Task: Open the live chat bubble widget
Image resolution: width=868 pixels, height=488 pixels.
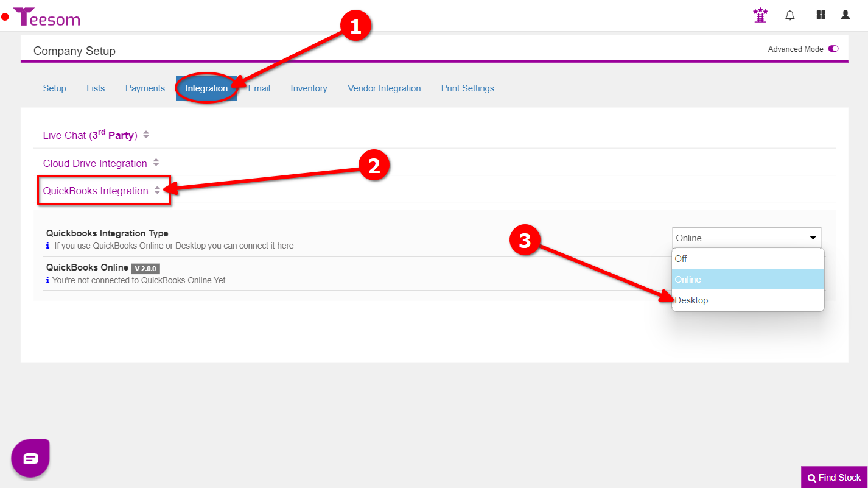Action: pyautogui.click(x=30, y=458)
